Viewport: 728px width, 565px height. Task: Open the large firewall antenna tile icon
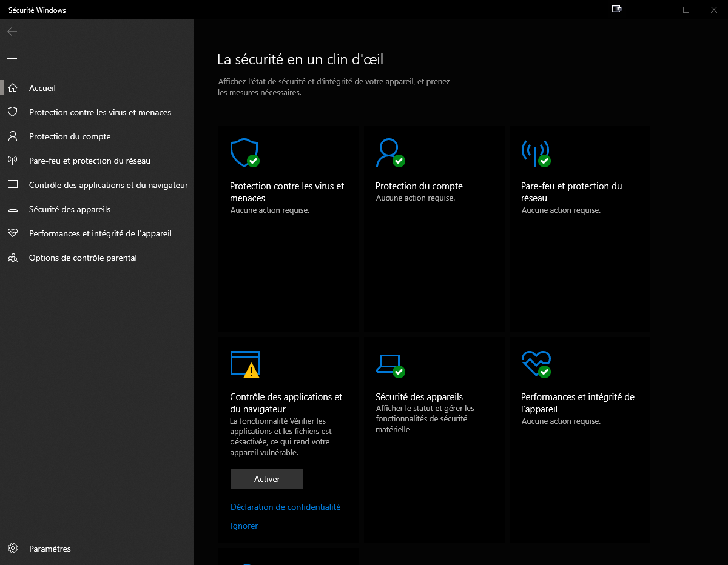[536, 153]
